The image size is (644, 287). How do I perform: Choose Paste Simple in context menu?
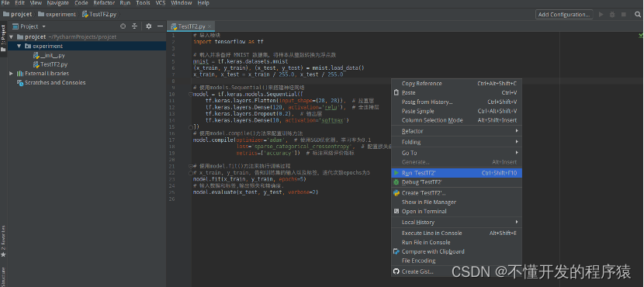[457, 111]
